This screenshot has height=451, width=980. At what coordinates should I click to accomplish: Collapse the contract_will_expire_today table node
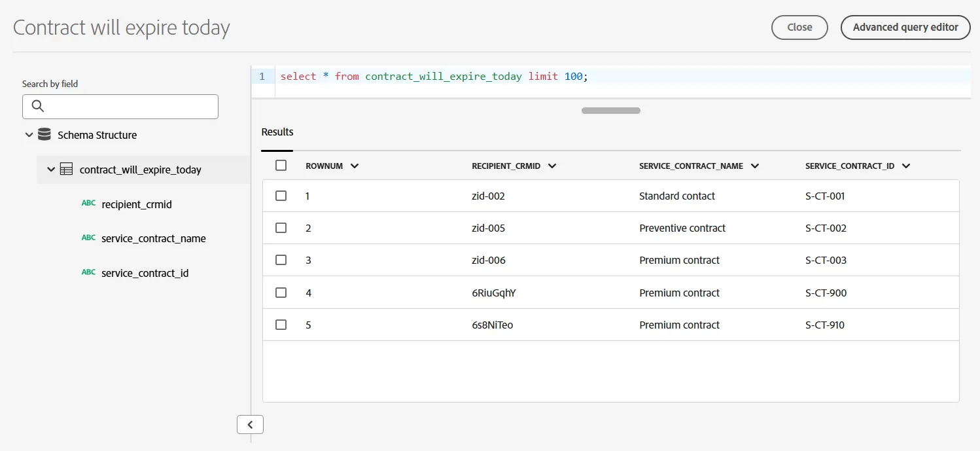(51, 170)
